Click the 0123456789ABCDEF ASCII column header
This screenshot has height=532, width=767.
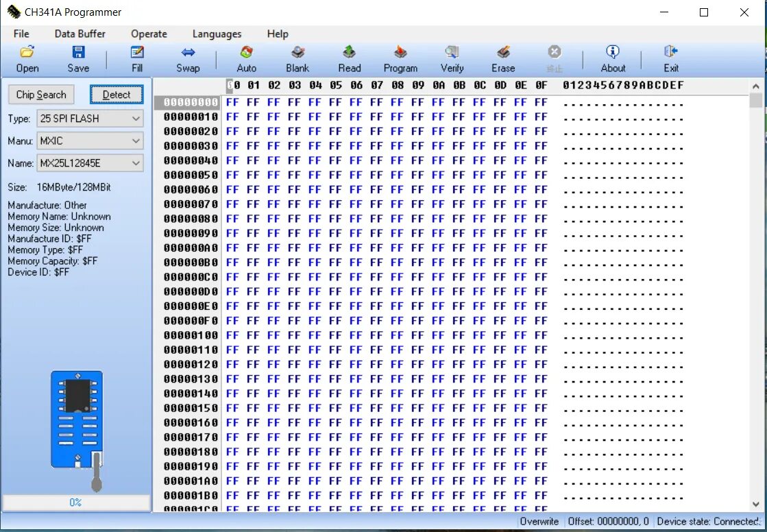coord(622,85)
